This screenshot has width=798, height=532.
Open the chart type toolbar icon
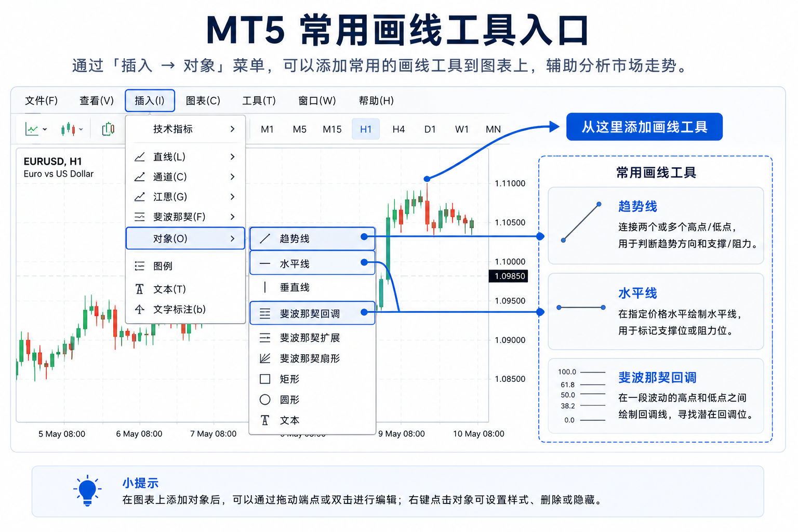click(x=32, y=129)
